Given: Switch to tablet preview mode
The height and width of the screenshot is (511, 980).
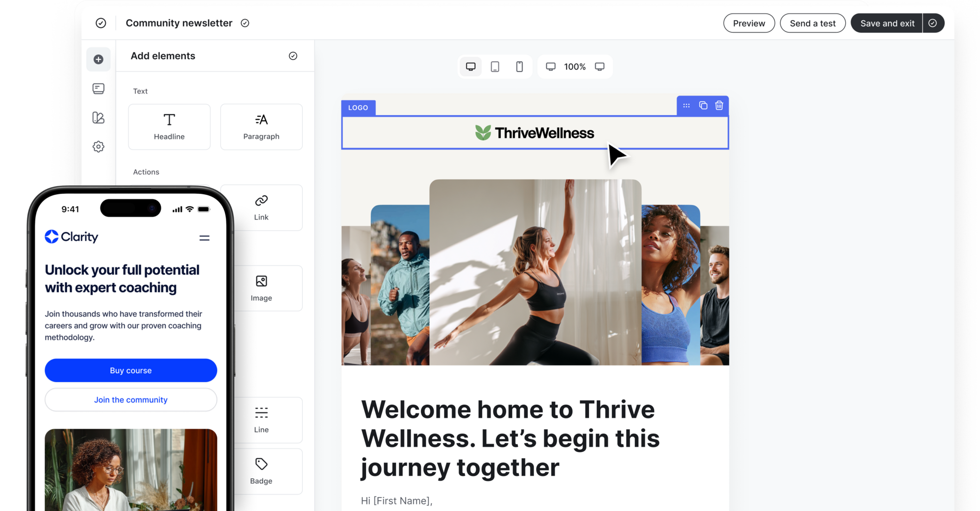Looking at the screenshot, I should pyautogui.click(x=495, y=67).
